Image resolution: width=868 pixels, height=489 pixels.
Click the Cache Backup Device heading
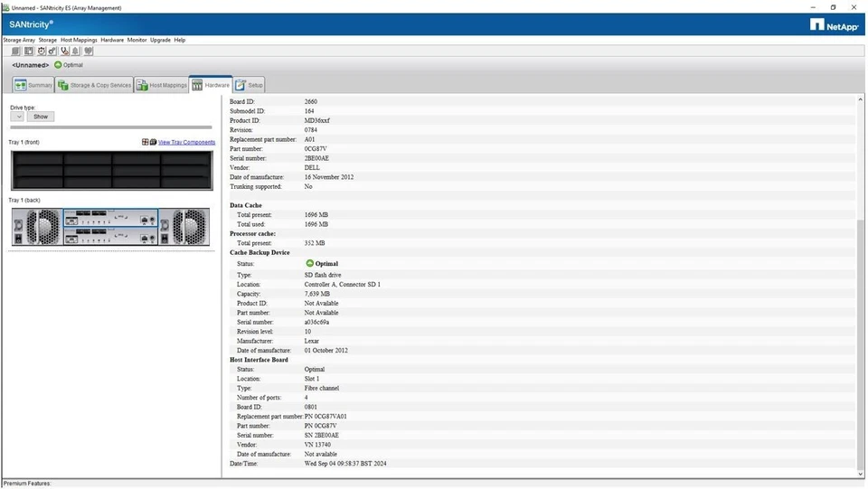259,252
